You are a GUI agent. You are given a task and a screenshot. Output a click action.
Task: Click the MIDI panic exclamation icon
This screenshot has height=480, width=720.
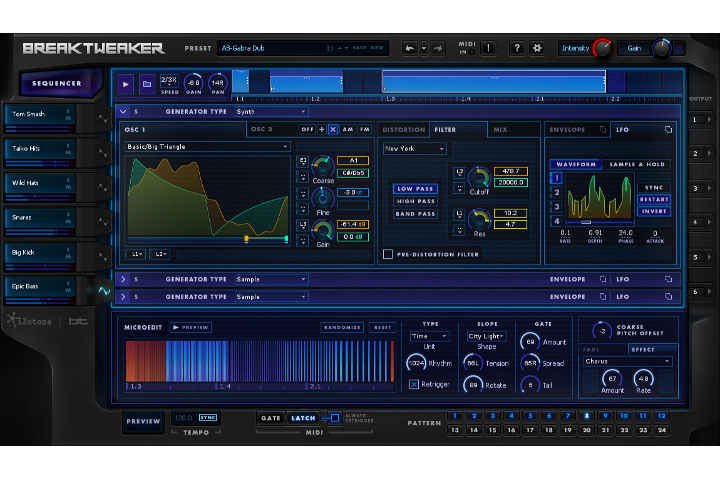tap(487, 48)
